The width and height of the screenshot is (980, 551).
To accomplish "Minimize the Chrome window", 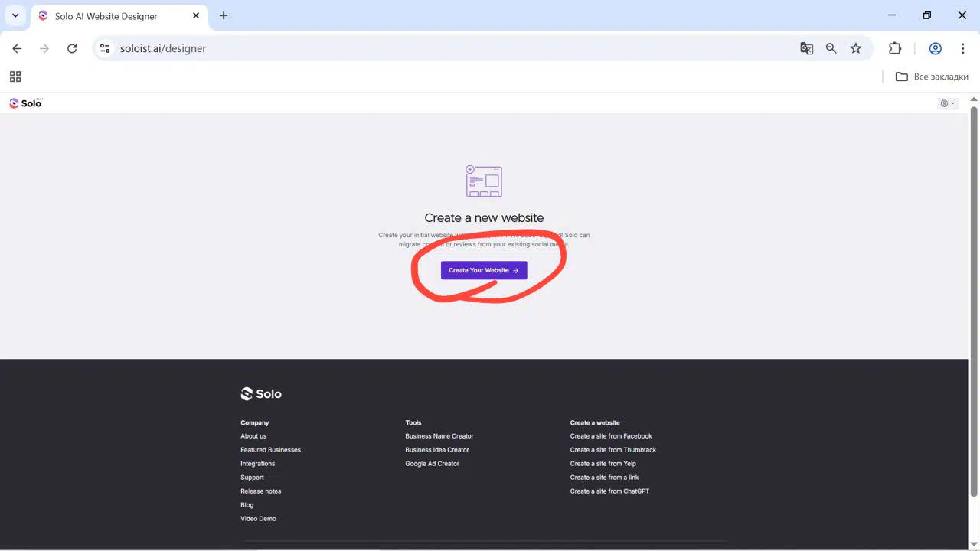I will pyautogui.click(x=891, y=15).
